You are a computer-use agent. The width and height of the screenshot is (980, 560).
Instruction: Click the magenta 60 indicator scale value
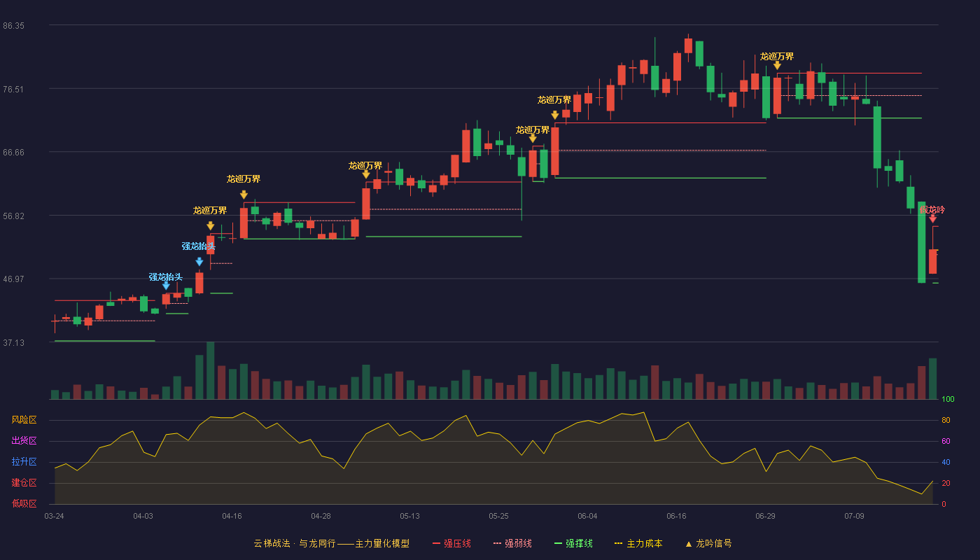[x=946, y=441]
